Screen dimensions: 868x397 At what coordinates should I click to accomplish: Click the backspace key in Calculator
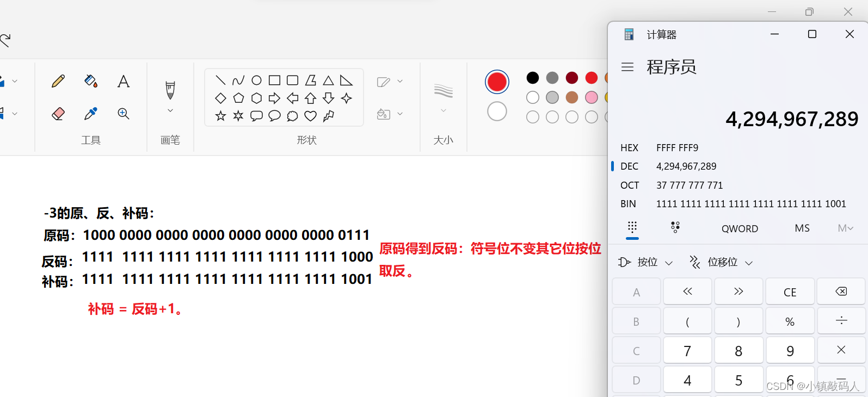pos(841,291)
